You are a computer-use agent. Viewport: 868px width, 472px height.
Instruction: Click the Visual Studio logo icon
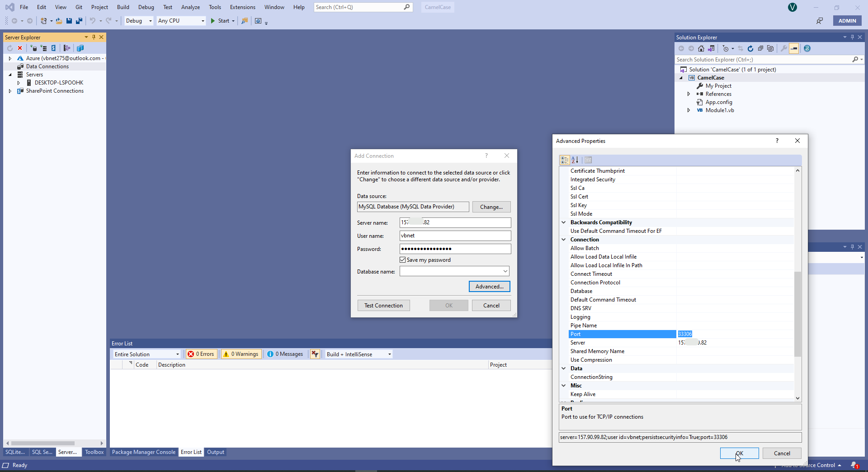[9, 7]
